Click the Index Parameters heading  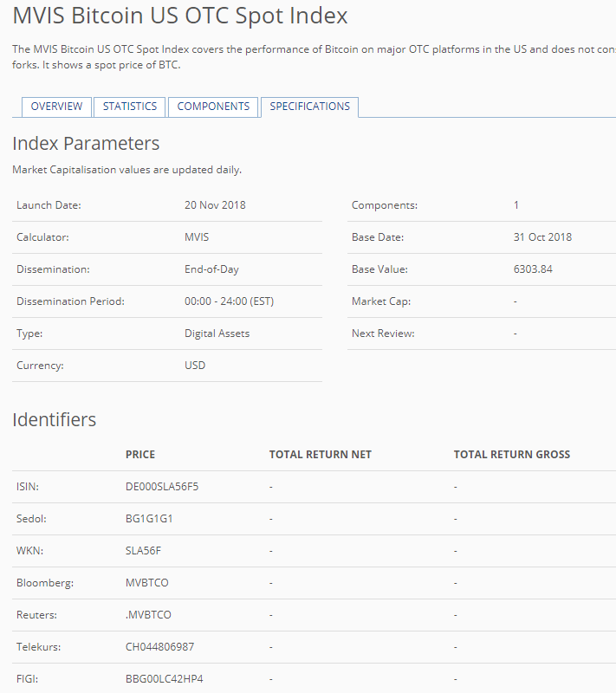pyautogui.click(x=86, y=143)
